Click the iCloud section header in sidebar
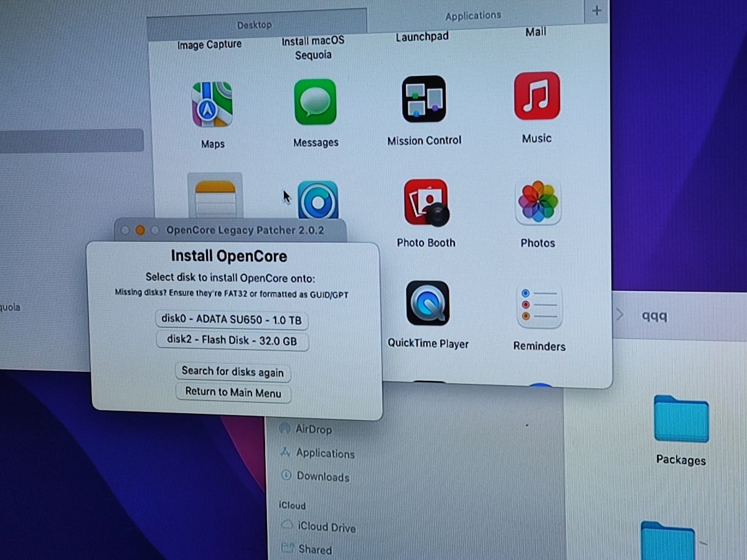This screenshot has height=560, width=747. pyautogui.click(x=292, y=505)
